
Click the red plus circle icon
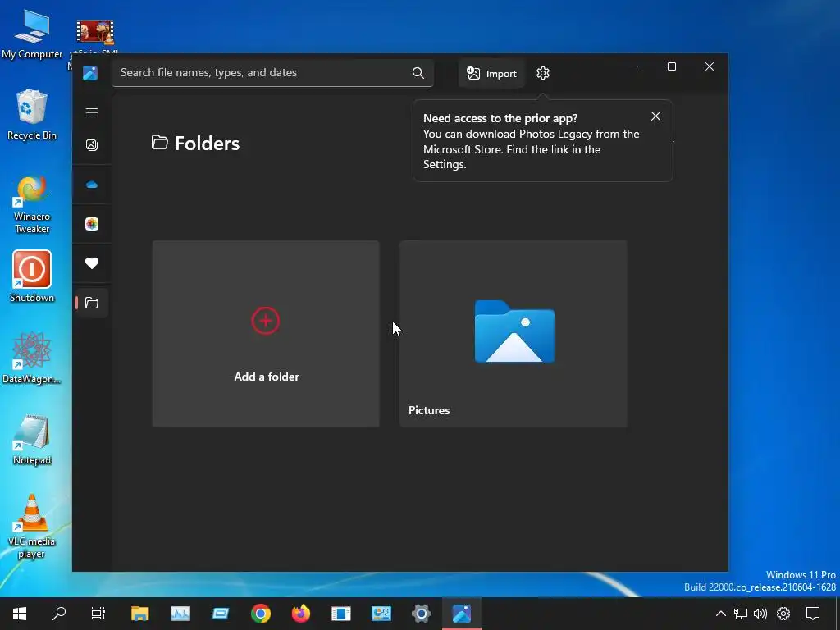(266, 321)
